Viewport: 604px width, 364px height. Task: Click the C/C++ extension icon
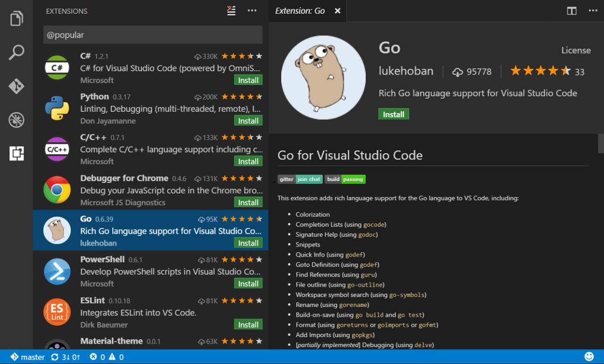tap(57, 149)
